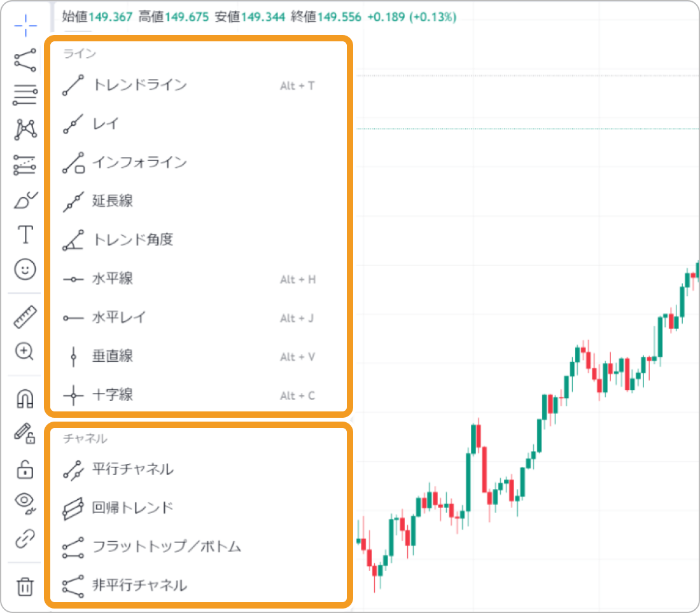
Task: Open the trend line tools group
Action: click(x=25, y=60)
